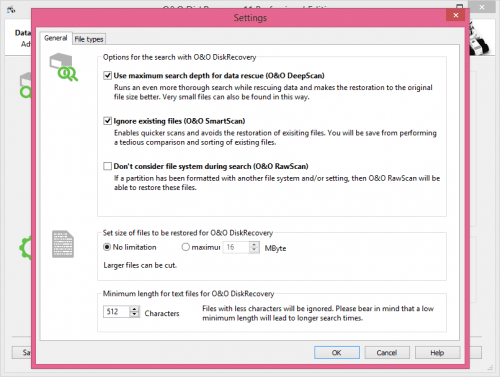Viewport: 500px width, 377px height.
Task: Click the disk search magnifier icon in Settings
Action: point(63,67)
